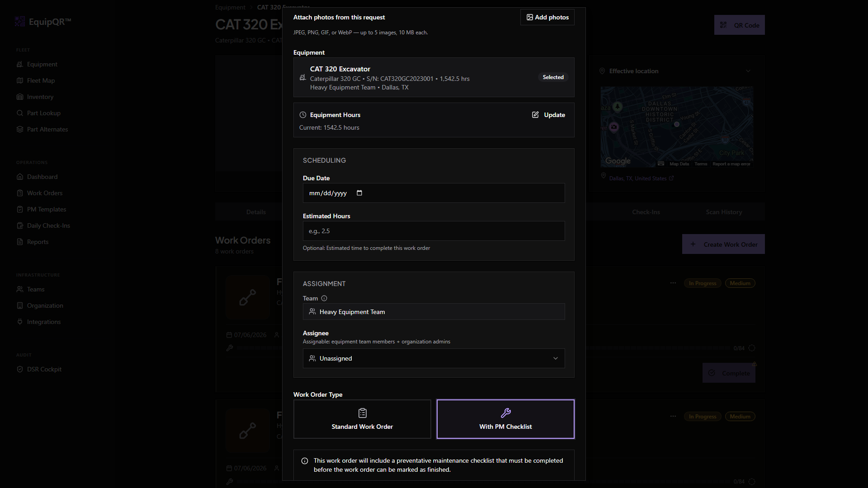Click the Add photos button

[547, 17]
